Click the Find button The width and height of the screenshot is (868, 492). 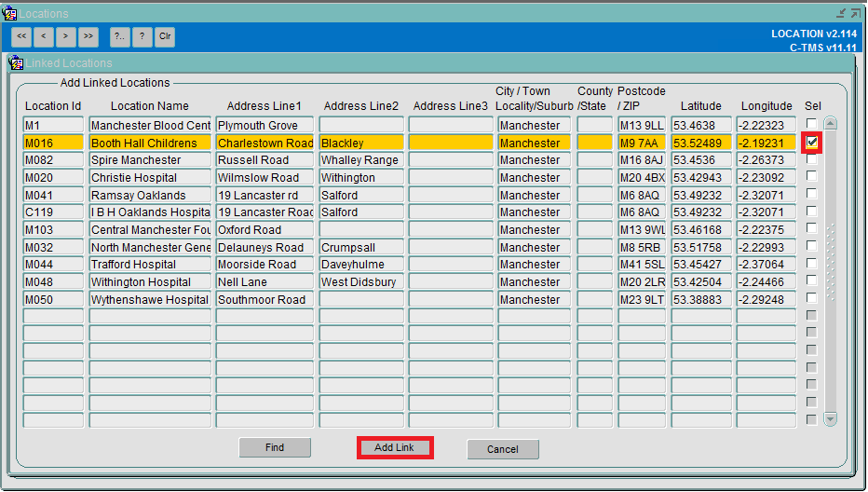[x=275, y=447]
